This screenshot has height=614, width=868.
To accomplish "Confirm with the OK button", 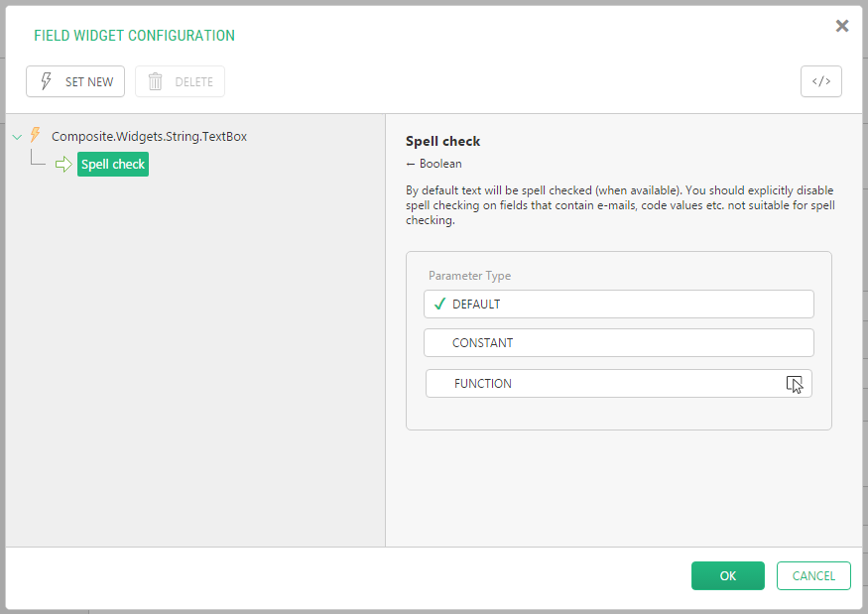I will pos(727,576).
